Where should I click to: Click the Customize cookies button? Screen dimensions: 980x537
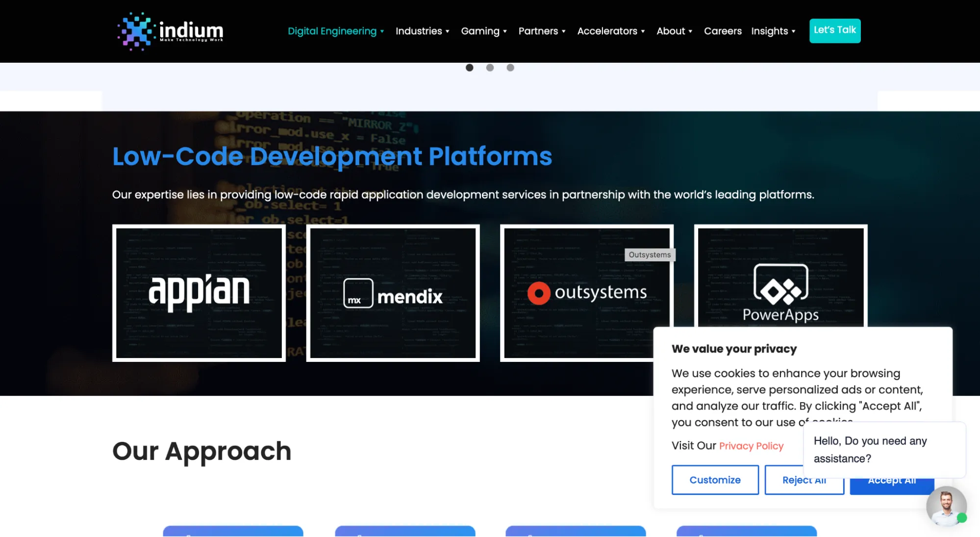pos(715,480)
